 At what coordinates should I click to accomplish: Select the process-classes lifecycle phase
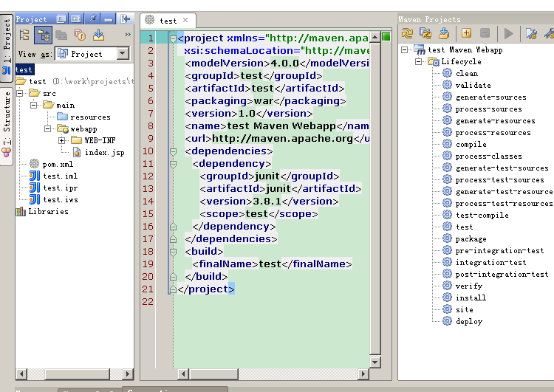tap(482, 156)
